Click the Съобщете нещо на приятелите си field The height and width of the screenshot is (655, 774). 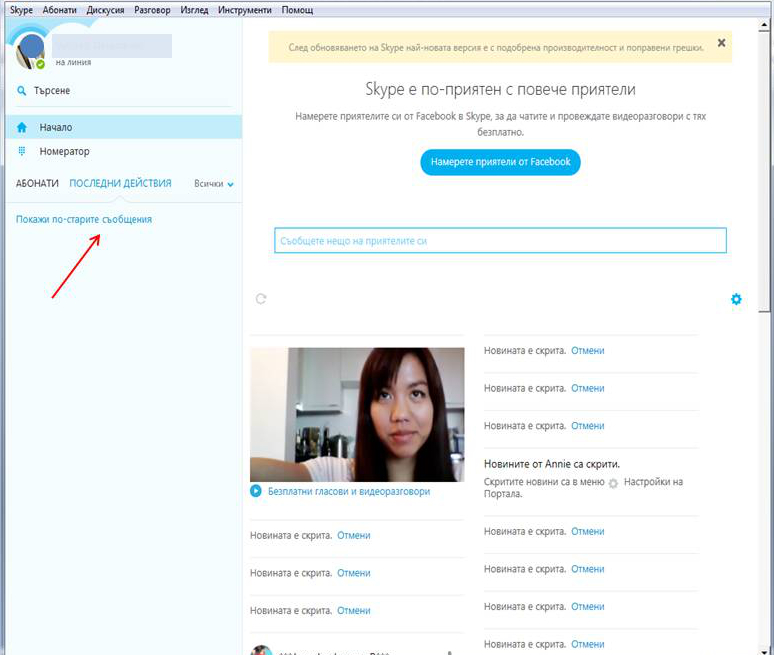click(x=500, y=240)
